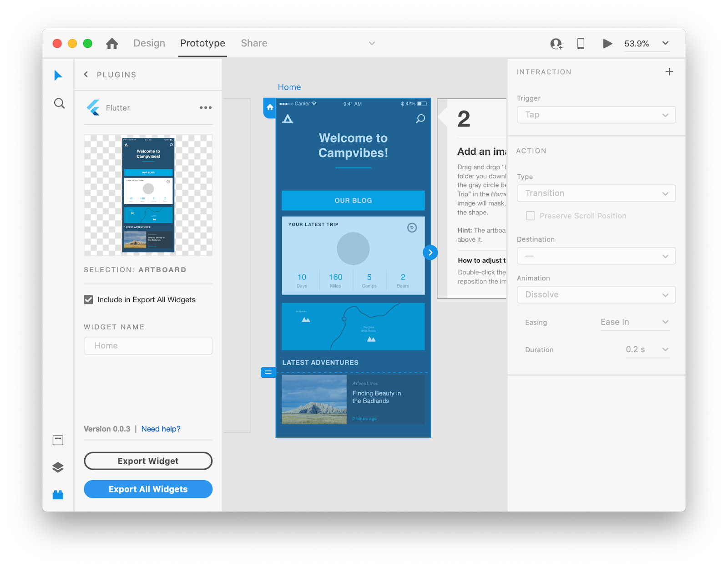Enable Preserve Scroll Position

530,216
